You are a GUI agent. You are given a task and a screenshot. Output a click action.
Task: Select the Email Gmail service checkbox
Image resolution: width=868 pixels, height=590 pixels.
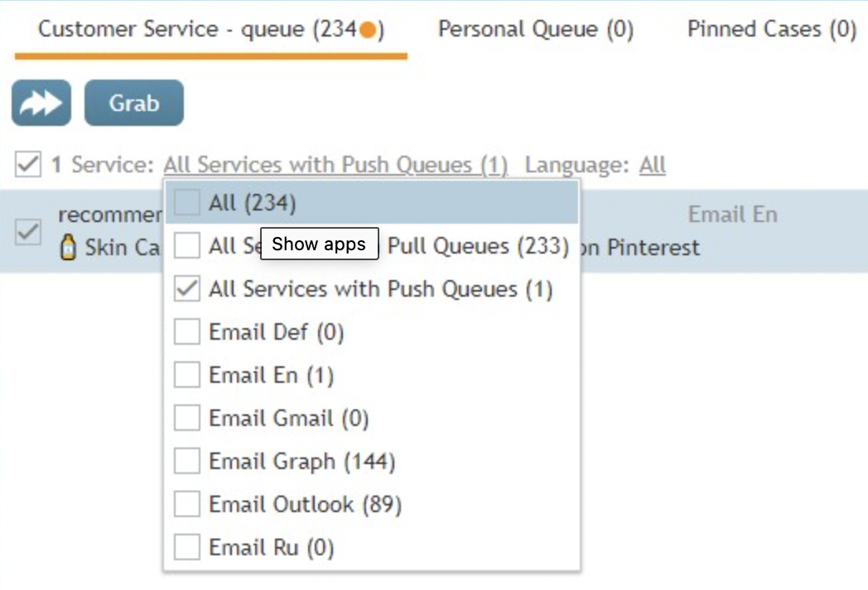tap(187, 418)
